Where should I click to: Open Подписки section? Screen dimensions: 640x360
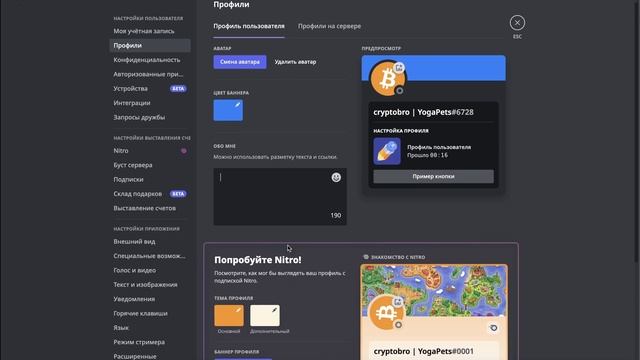(x=150, y=179)
